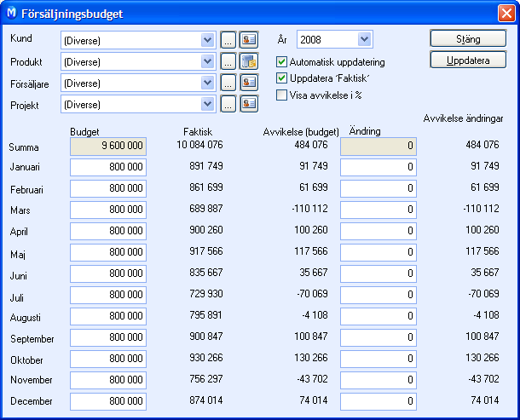
Task: Close the Försäljningsbudget window
Action: (x=506, y=14)
